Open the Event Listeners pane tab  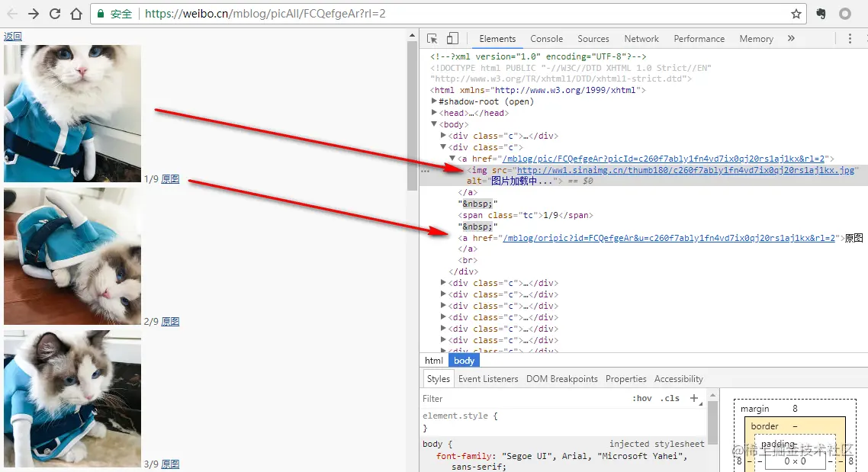click(488, 379)
